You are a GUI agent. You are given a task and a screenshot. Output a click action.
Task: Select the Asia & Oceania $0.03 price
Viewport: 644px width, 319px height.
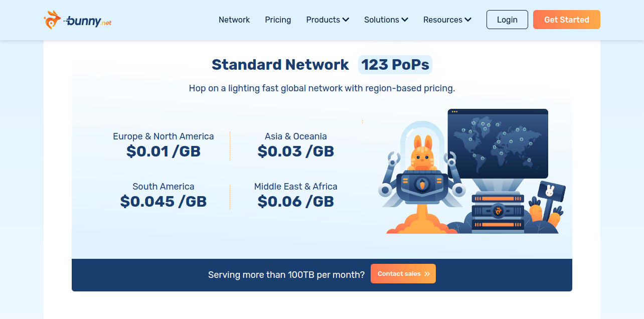296,151
